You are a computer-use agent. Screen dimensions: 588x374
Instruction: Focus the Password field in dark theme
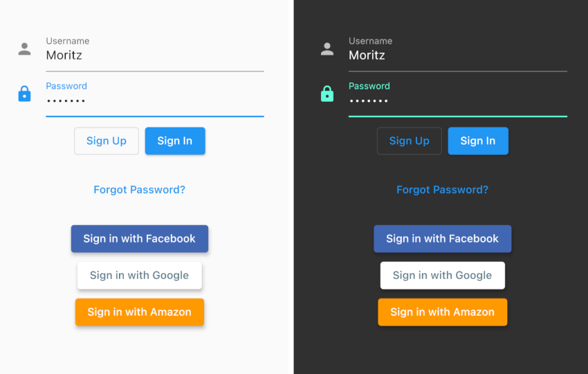click(x=458, y=98)
